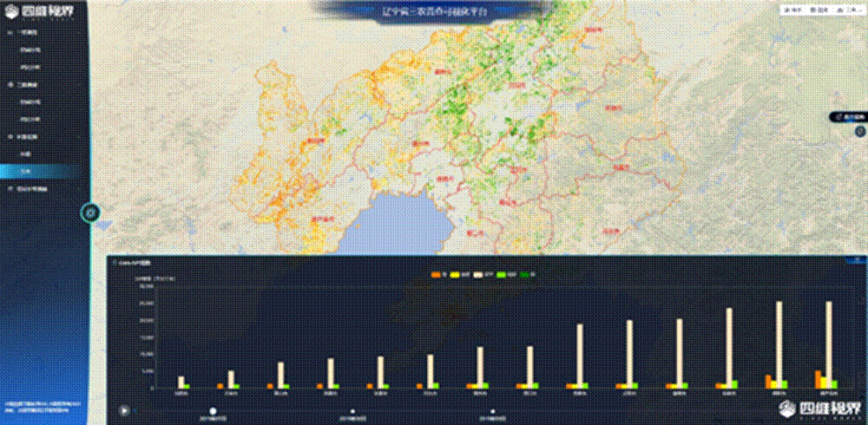Viewport: 868px width, 425px height.
Task: Toggle the orange series in the chart legend
Action: tap(439, 274)
